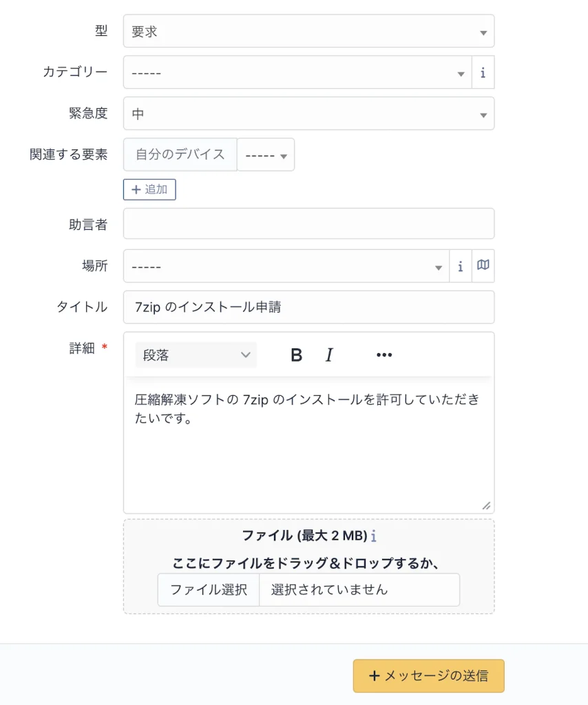Open more editor options (three dots)
The height and width of the screenshot is (705, 588).
[x=384, y=355]
